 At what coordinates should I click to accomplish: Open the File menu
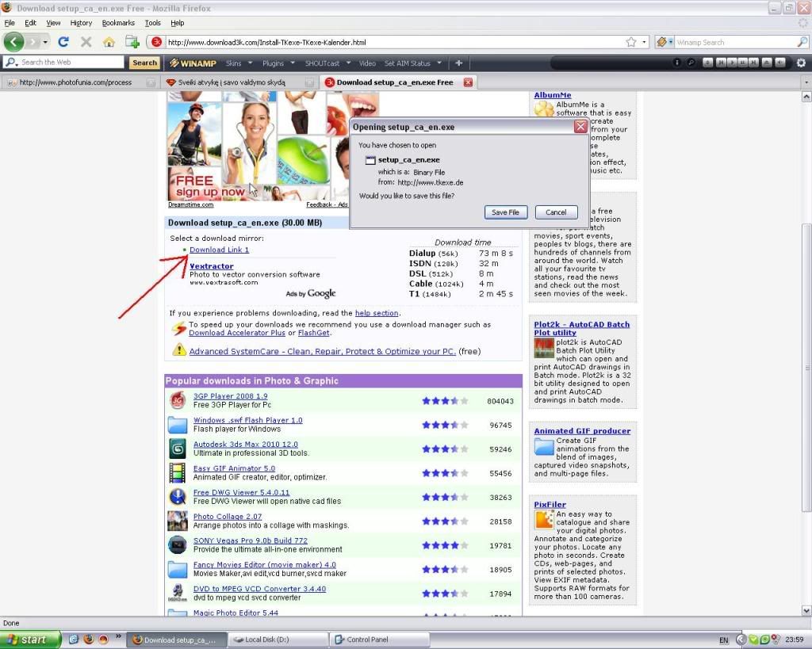(10, 23)
